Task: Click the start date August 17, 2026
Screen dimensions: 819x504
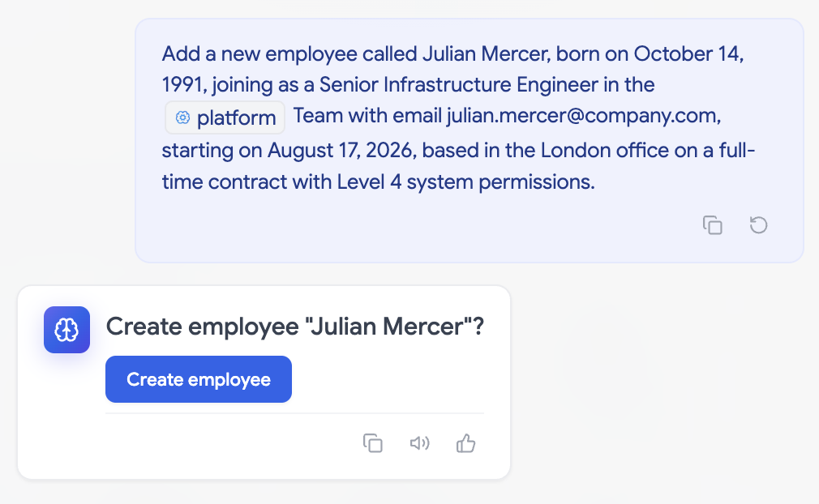Action: click(342, 151)
